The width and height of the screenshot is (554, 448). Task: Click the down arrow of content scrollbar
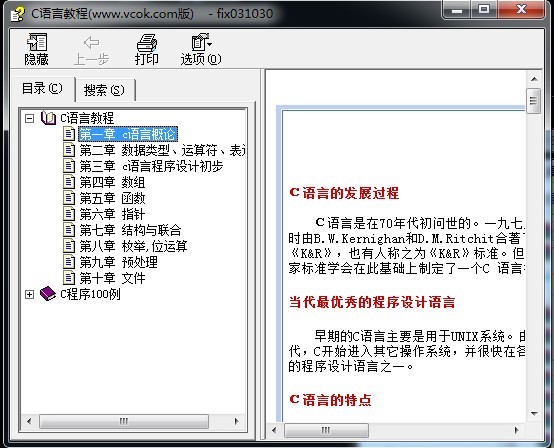click(x=534, y=413)
